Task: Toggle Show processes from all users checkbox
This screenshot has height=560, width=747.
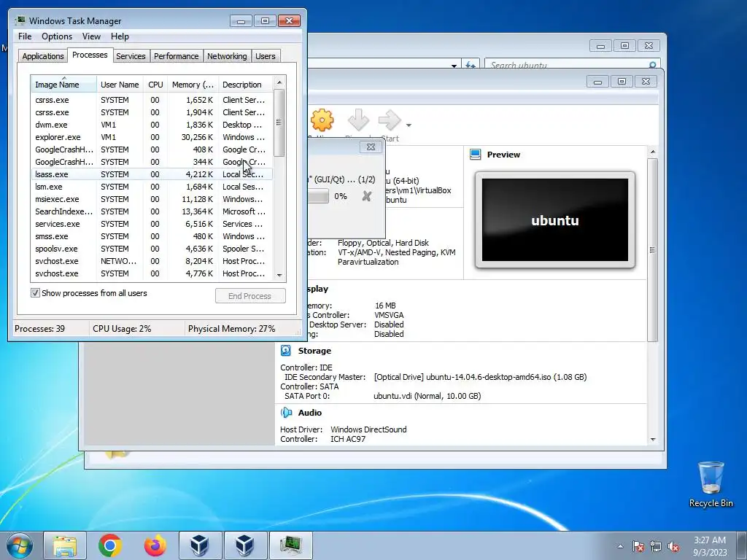Action: tap(35, 293)
